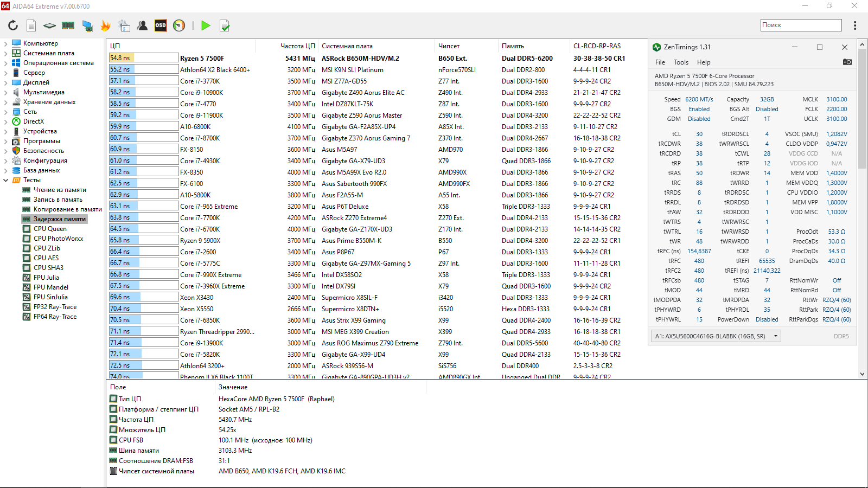868x488 pixels.
Task: Open the OSD panel toolbar icon
Action: 161,25
